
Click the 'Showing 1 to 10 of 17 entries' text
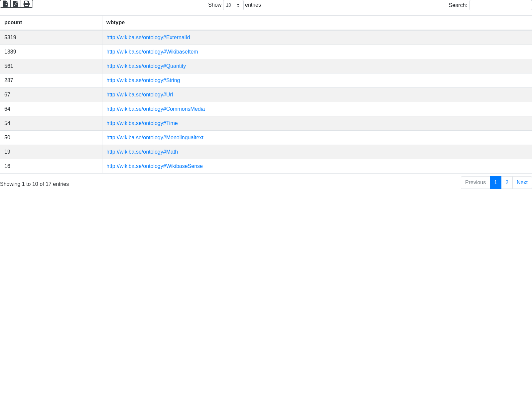[35, 184]
